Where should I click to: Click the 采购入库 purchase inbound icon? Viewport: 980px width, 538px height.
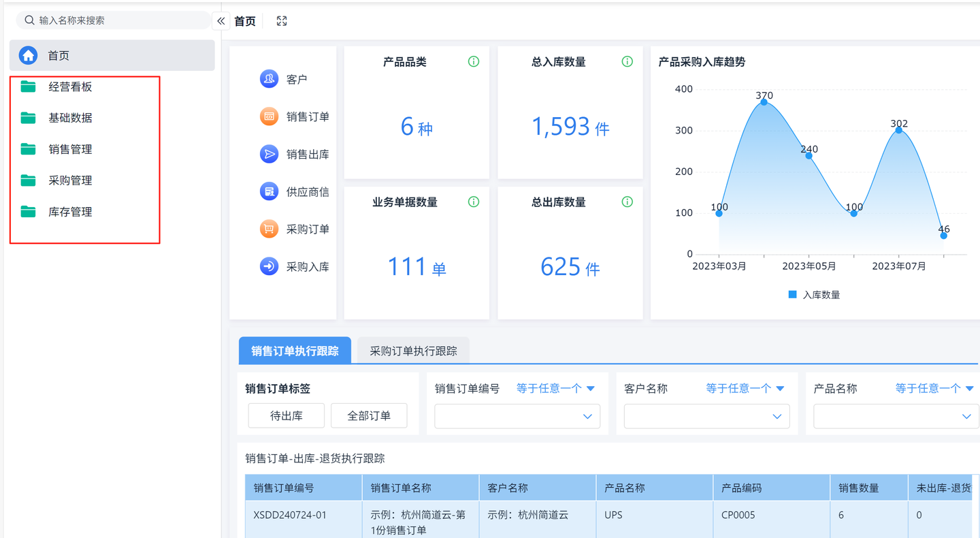[x=268, y=266]
